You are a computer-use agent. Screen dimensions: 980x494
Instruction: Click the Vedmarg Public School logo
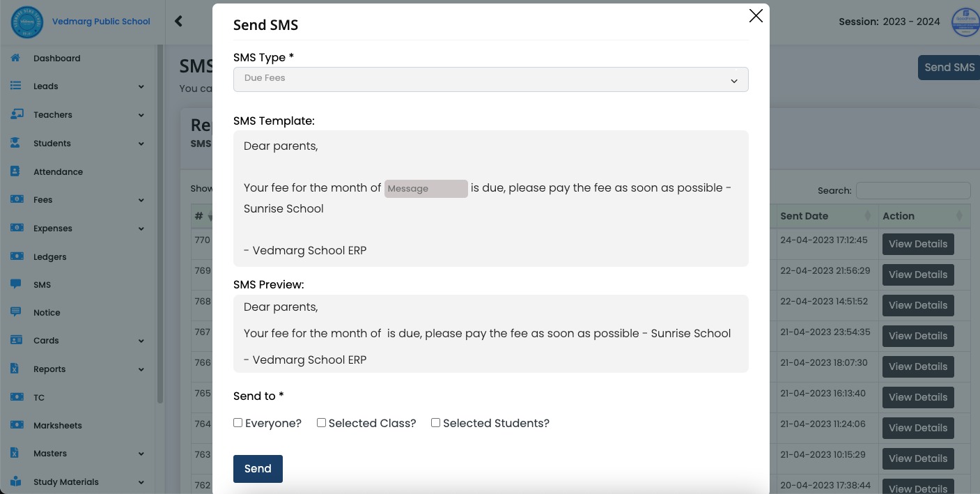coord(26,22)
